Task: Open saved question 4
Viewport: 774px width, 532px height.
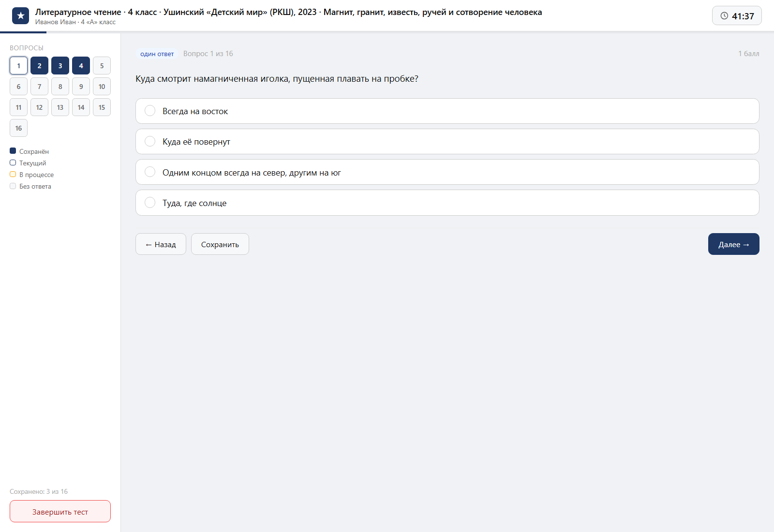Action: point(81,66)
